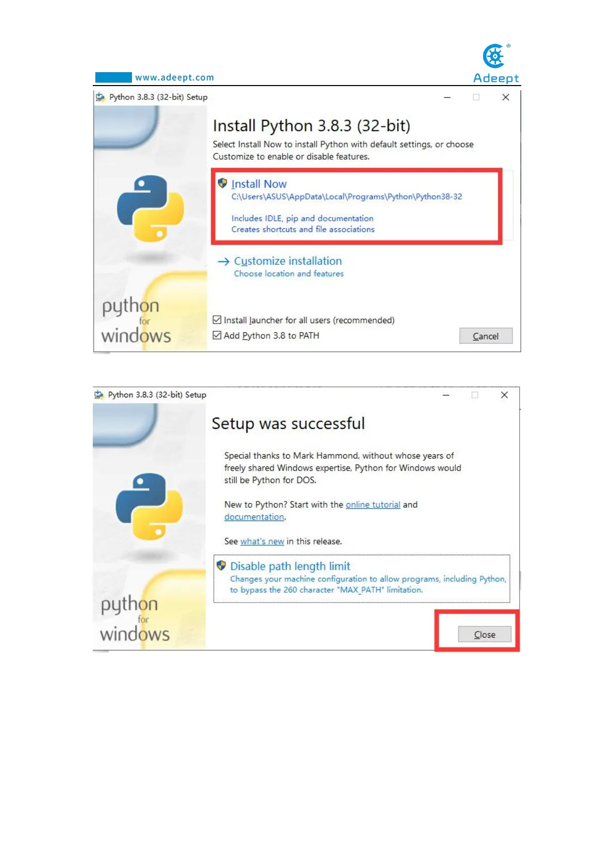
Task: Cancel the Python installation
Action: (x=486, y=336)
